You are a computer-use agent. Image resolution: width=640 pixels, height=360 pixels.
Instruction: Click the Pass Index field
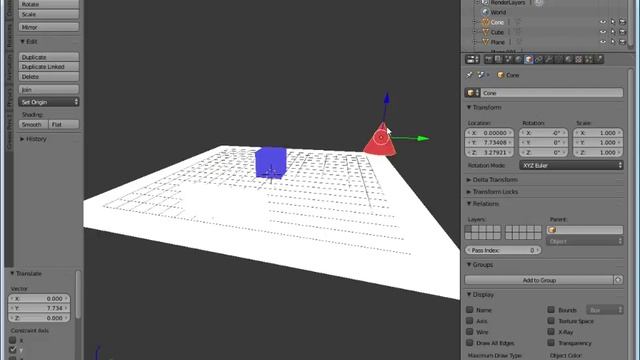503,250
